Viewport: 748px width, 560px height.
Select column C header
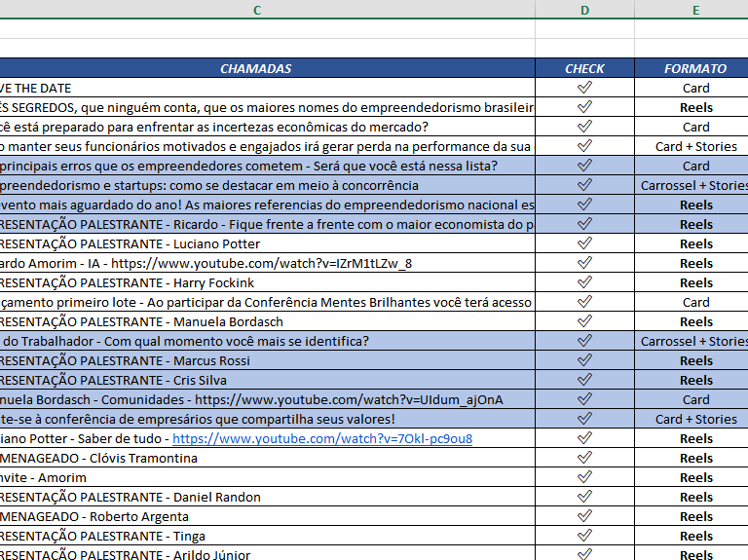point(257,10)
